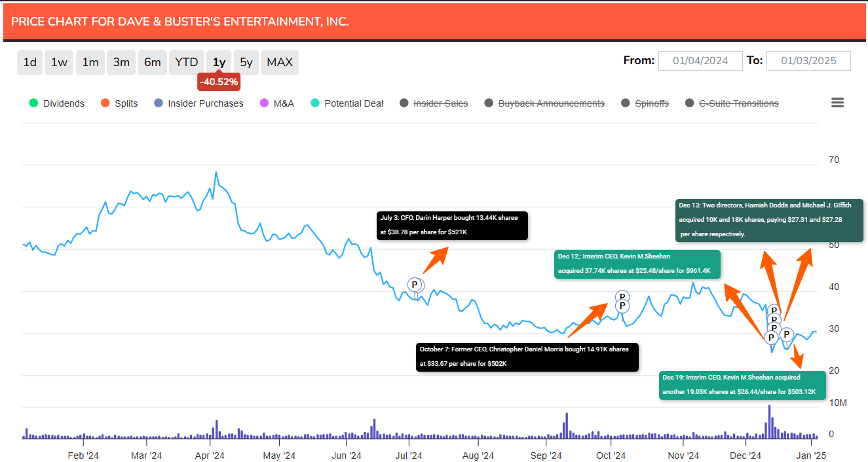Screen dimensions: 868x462
Task: Select the 5y time range
Action: 246,62
